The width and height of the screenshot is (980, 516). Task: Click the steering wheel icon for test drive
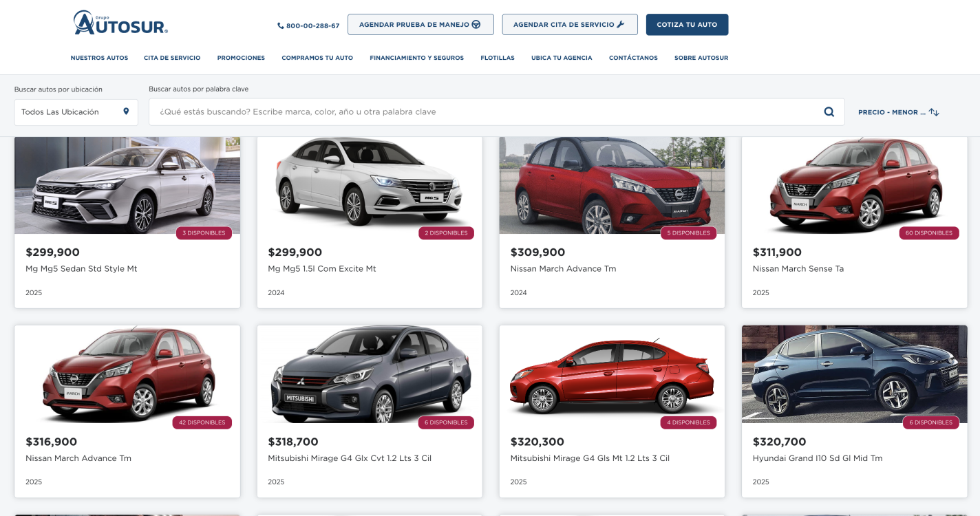click(x=476, y=24)
